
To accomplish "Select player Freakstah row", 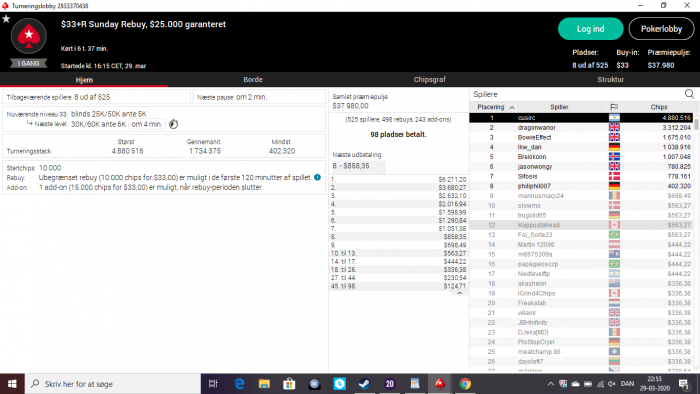I will pos(581,303).
